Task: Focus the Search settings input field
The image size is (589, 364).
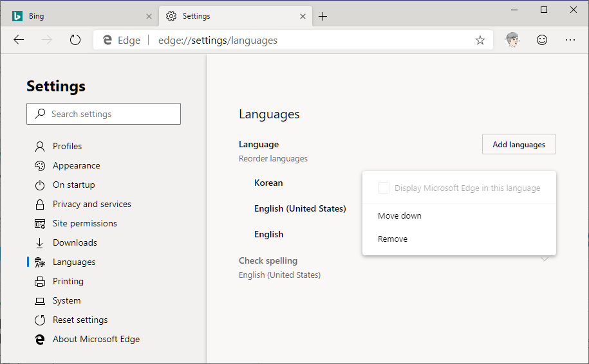Action: pos(103,114)
